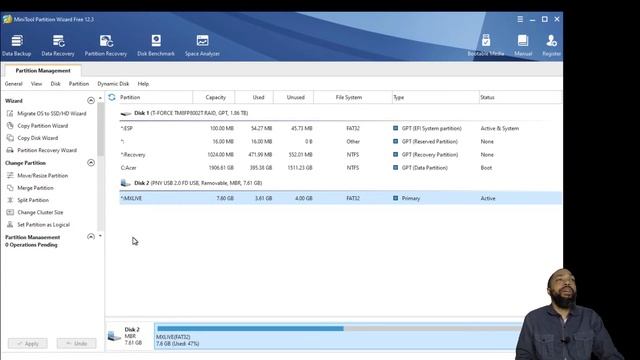Click the sidebar scroll-up arrow

click(x=100, y=98)
